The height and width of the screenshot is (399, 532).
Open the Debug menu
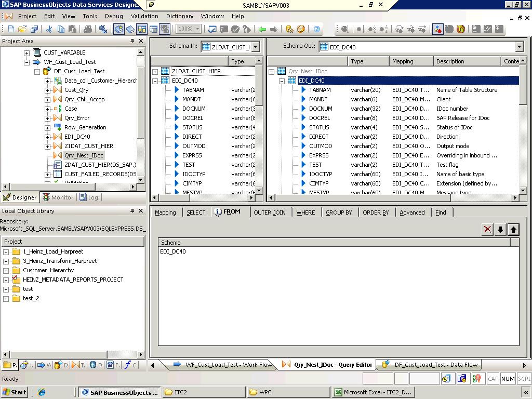click(x=114, y=16)
